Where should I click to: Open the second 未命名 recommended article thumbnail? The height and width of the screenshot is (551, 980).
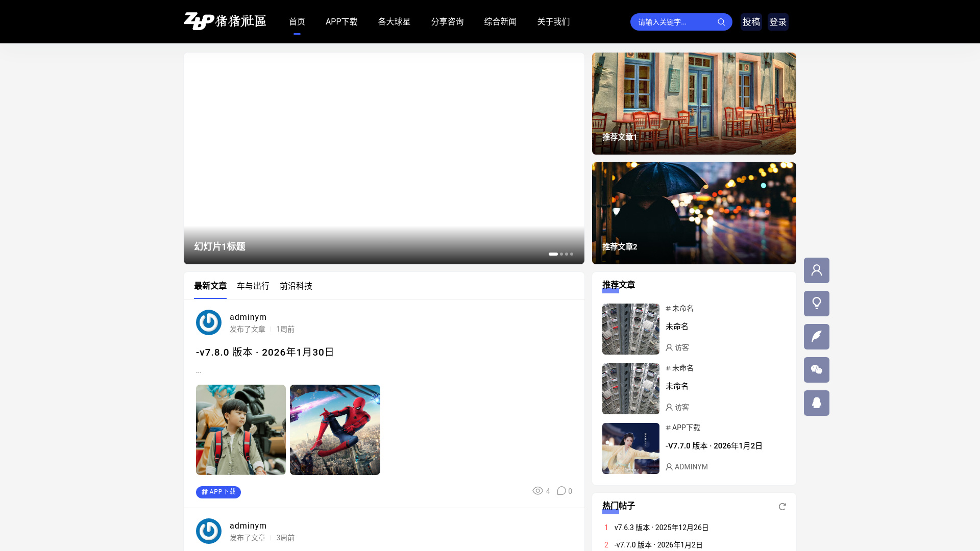pos(631,389)
